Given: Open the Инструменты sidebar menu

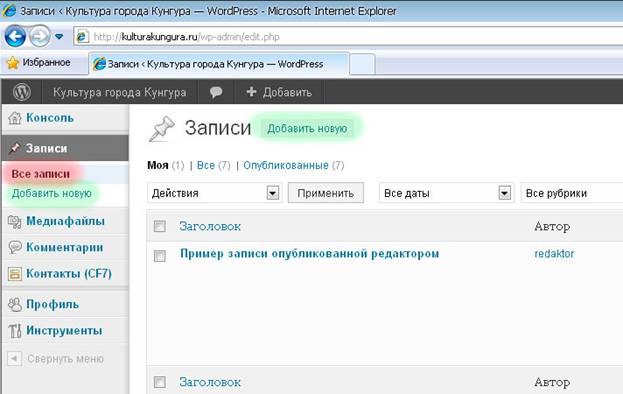Looking at the screenshot, I should (x=64, y=330).
